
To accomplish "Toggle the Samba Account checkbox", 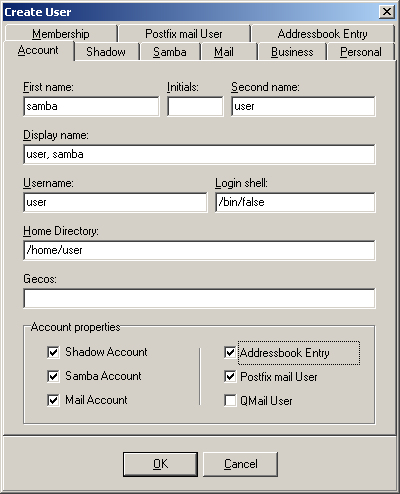I will 53,376.
